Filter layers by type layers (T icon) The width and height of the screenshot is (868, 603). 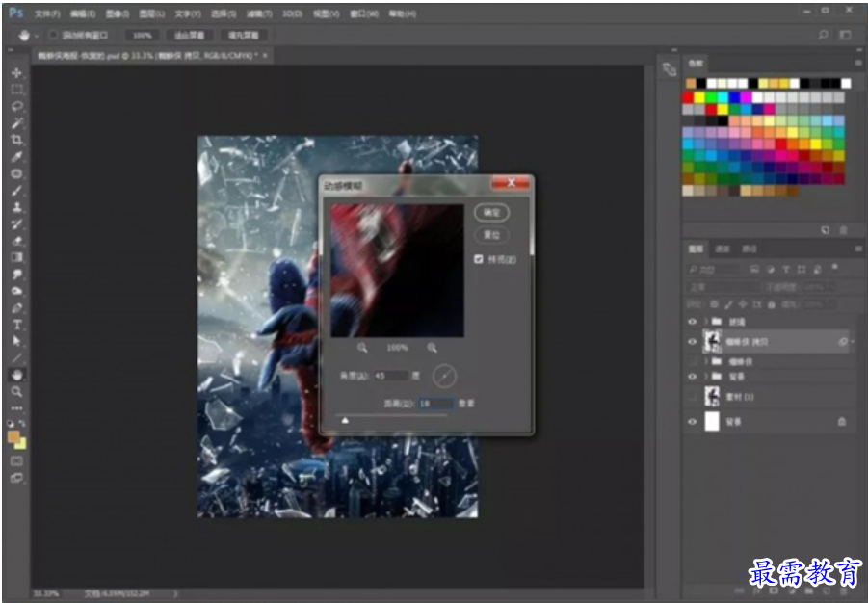pos(785,270)
